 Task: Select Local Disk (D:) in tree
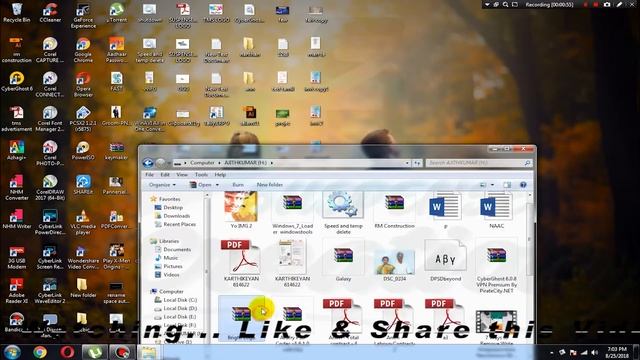click(x=180, y=309)
